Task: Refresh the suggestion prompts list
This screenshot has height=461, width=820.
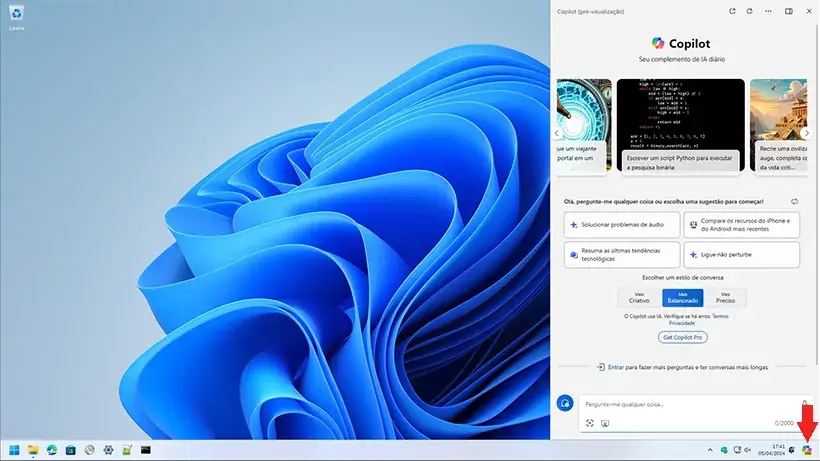Action: (794, 201)
